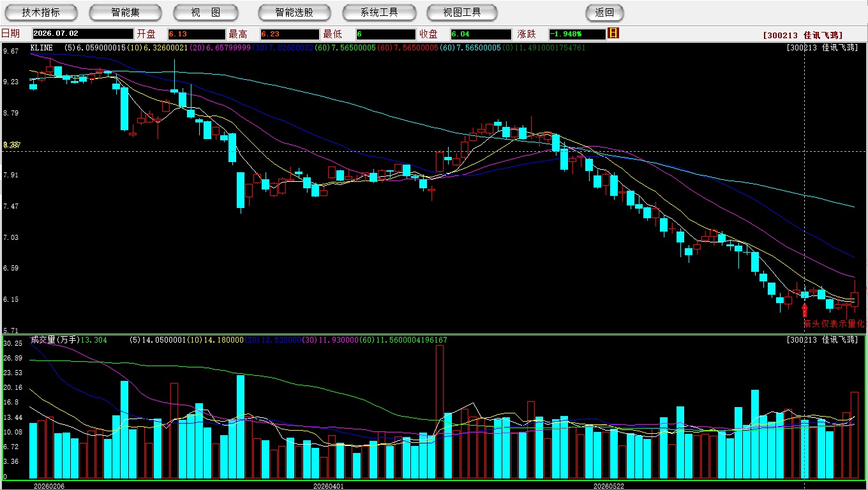Click the 30.25 volume axis label
Image resolution: width=868 pixels, height=490 pixels.
12,343
